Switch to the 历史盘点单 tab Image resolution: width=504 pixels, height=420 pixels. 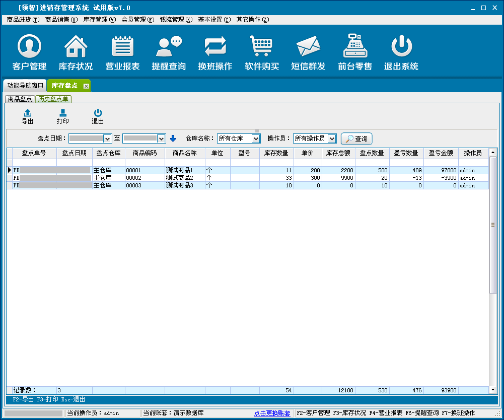pos(53,99)
